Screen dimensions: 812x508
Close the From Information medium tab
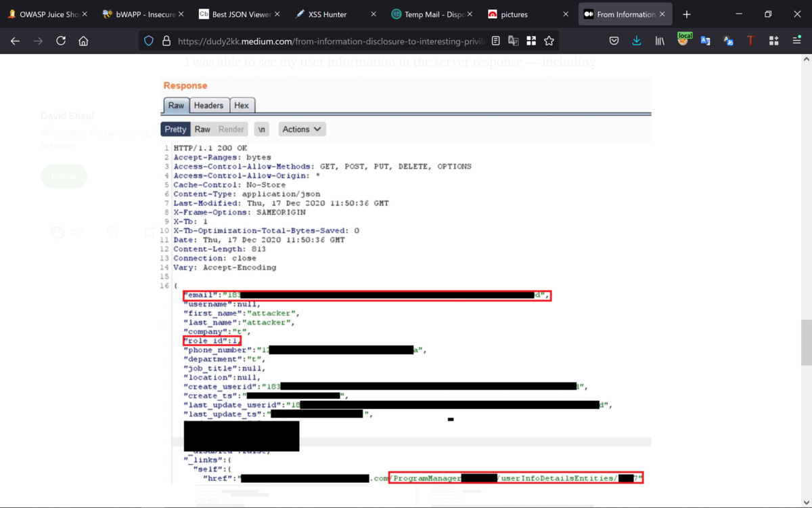[662, 14]
